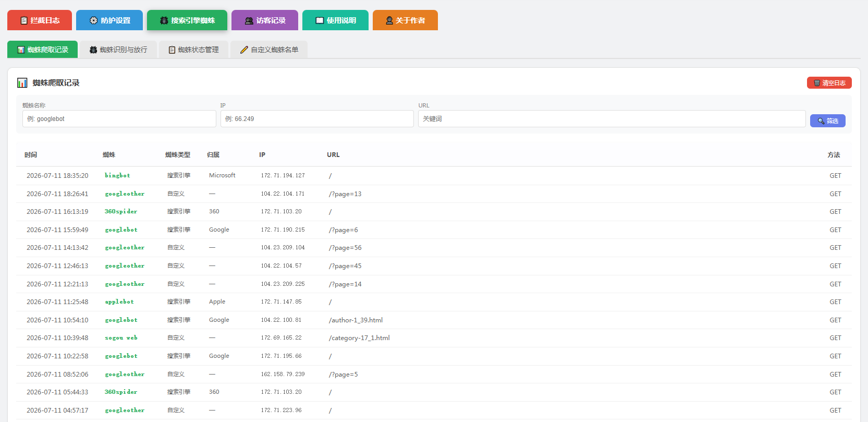Click the 方法 column header
The image size is (868, 422).
tap(834, 155)
